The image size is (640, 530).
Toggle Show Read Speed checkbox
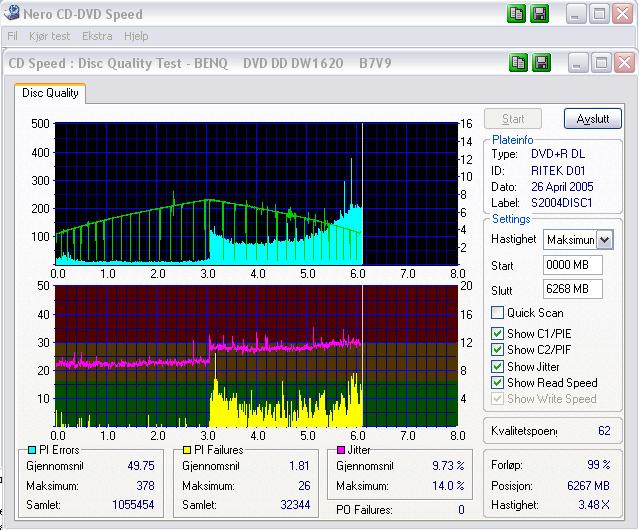click(497, 383)
